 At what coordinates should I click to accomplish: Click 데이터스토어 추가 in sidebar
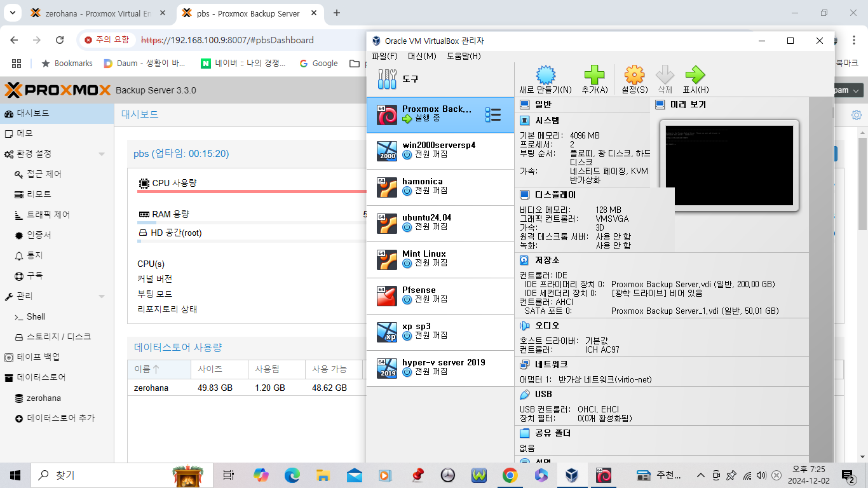coord(57,418)
